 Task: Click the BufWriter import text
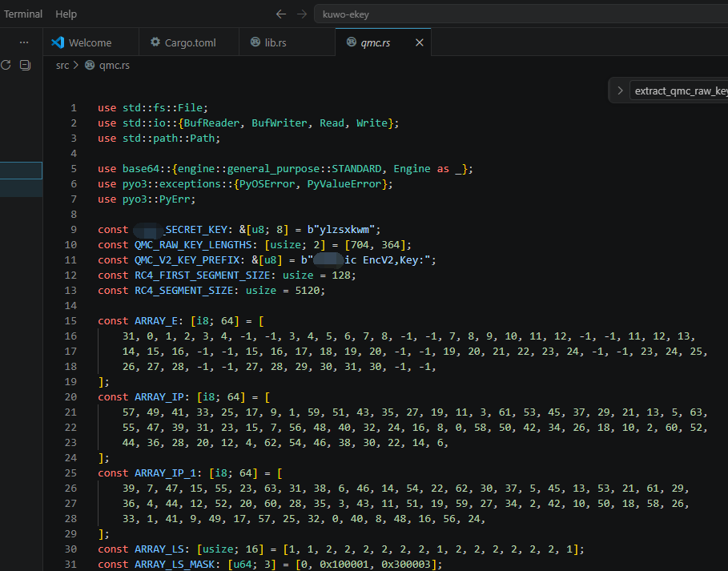point(279,123)
